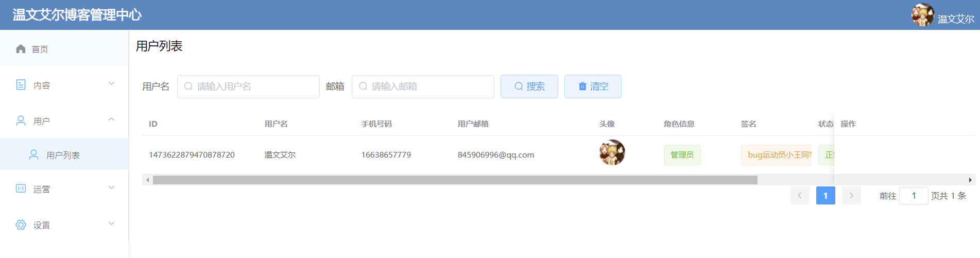Click the 签名 column header
The height and width of the screenshot is (258, 980).
[749, 124]
